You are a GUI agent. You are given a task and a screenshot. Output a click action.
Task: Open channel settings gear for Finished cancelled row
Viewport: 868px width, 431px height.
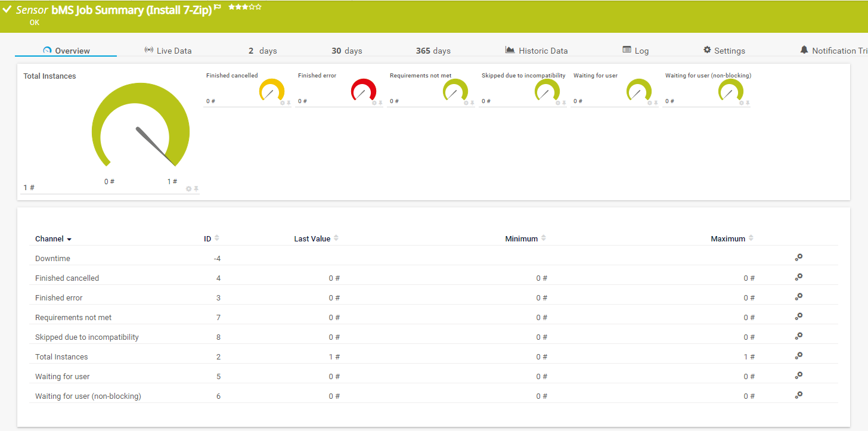[x=798, y=277]
